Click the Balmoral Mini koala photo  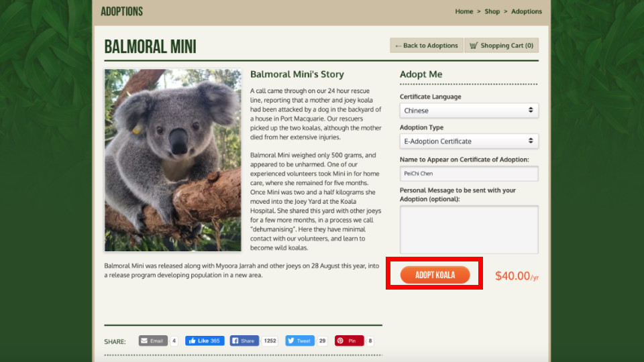click(x=172, y=160)
